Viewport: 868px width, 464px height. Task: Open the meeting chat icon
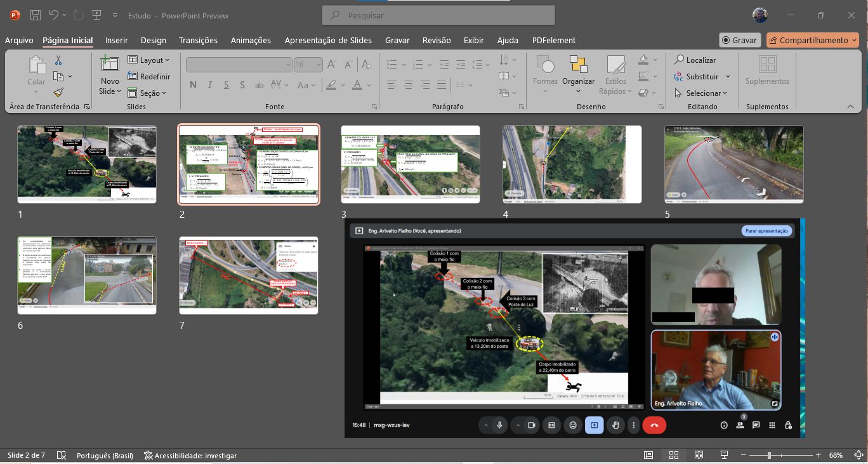756,425
